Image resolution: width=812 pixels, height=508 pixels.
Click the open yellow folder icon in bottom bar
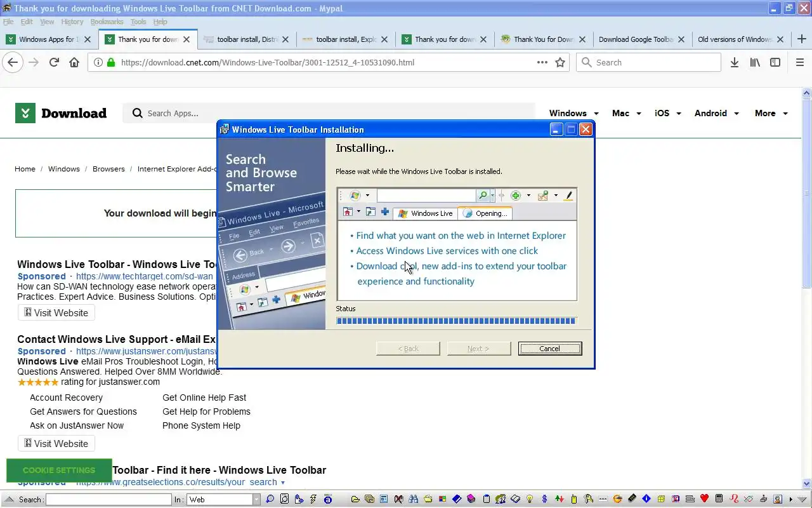[355, 499]
